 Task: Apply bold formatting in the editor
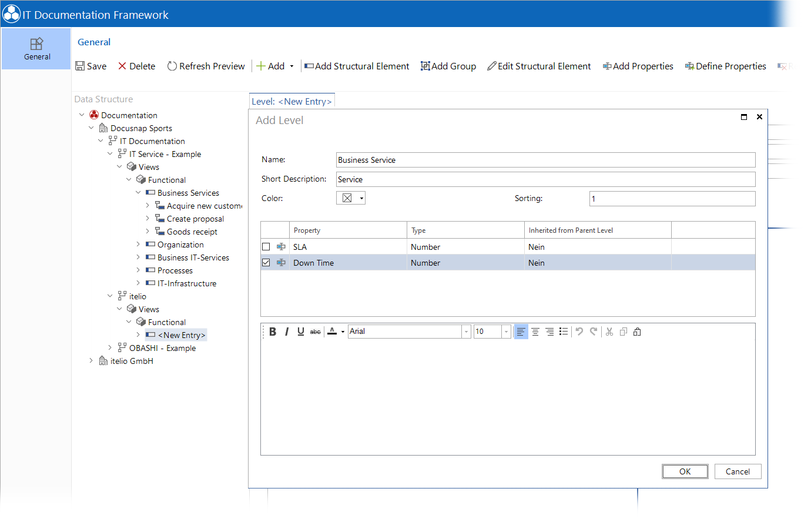(273, 332)
